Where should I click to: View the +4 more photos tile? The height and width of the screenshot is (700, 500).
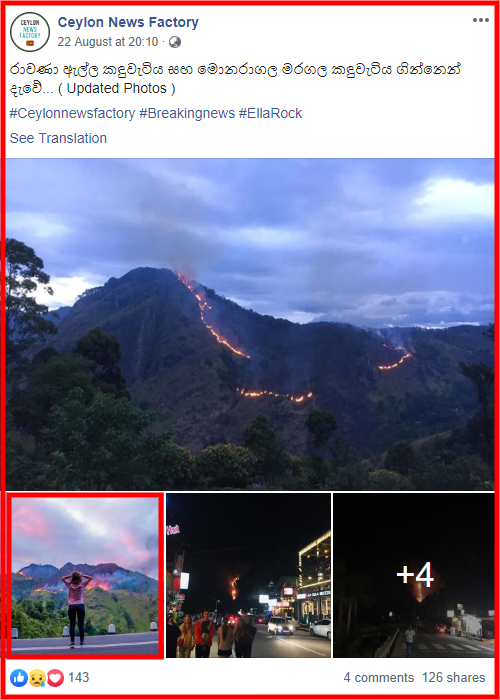414,575
